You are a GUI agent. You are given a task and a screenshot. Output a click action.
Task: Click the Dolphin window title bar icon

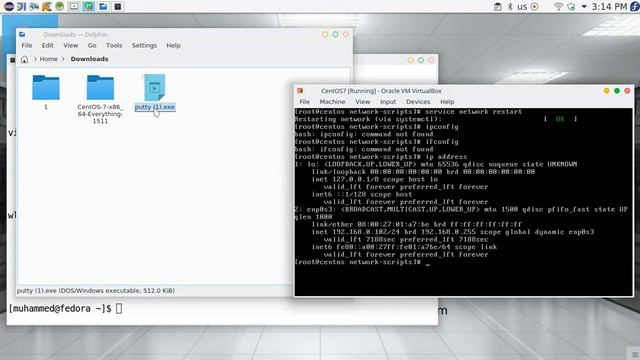click(x=22, y=34)
